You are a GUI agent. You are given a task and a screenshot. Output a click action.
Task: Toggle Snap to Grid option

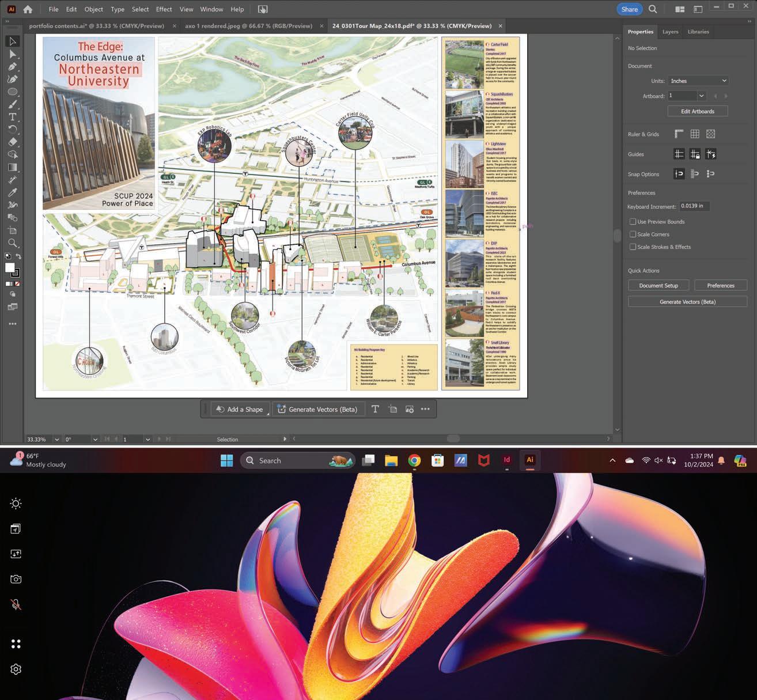point(695,173)
